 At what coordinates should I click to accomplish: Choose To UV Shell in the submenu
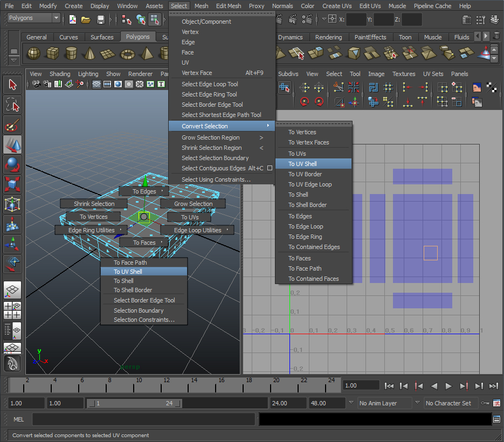[x=302, y=164]
